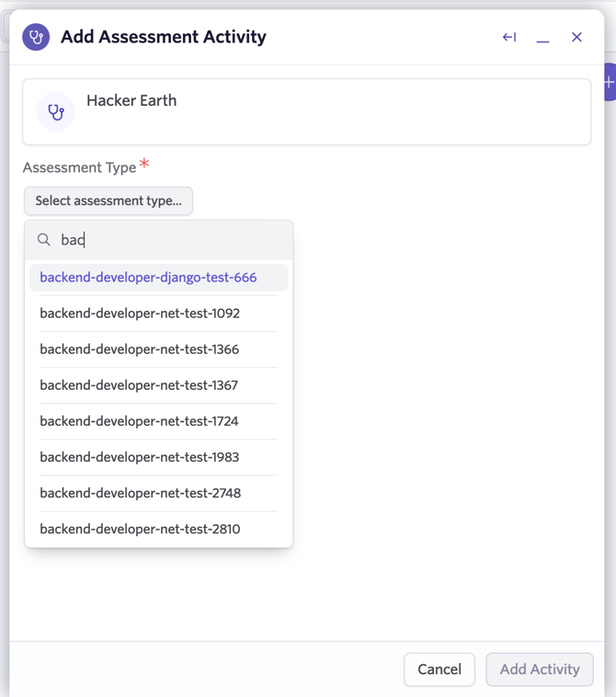Select backend-developer-net-test-2748 item
This screenshot has height=697, width=616.
tap(140, 492)
